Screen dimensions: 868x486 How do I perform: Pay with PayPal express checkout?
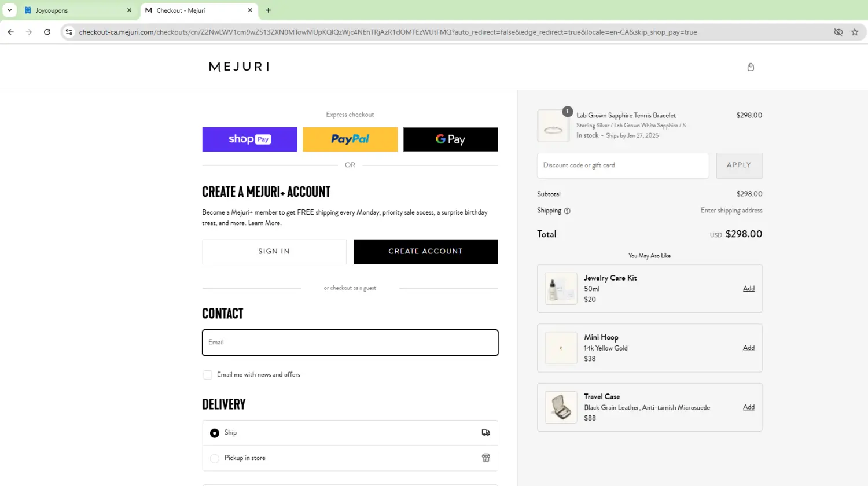pos(350,139)
